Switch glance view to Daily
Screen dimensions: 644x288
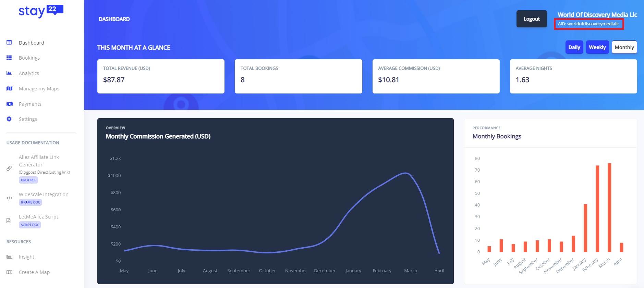click(574, 47)
